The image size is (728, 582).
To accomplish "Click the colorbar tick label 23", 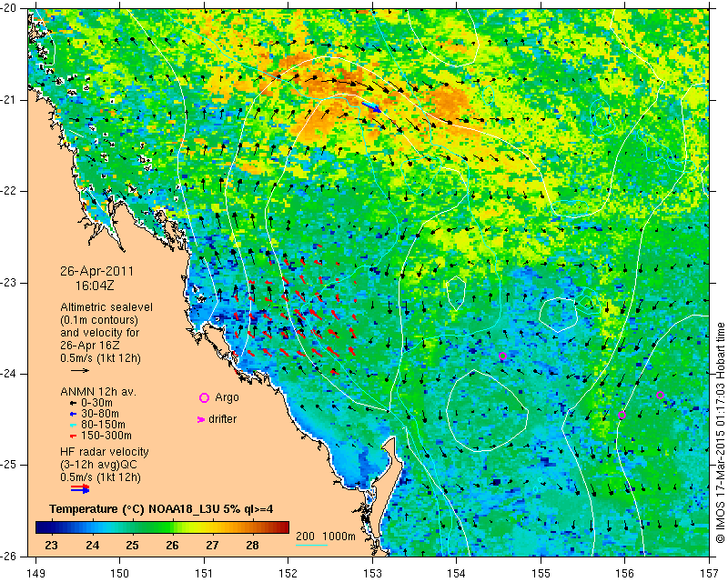I will point(52,546).
